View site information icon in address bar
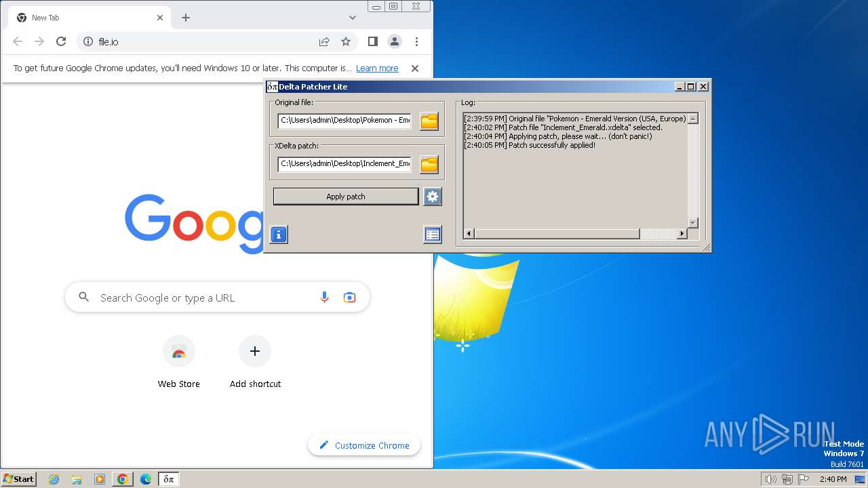Screen dimensions: 868x488 point(88,41)
